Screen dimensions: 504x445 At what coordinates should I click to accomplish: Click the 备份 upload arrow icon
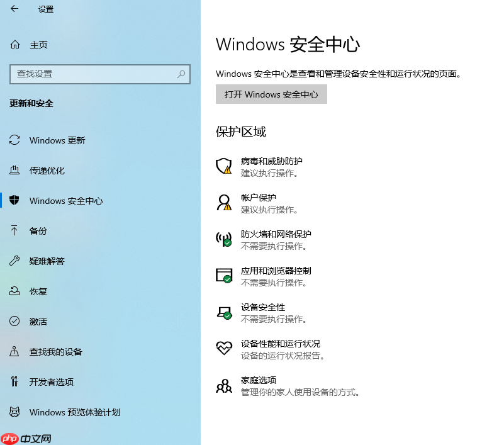click(x=14, y=230)
